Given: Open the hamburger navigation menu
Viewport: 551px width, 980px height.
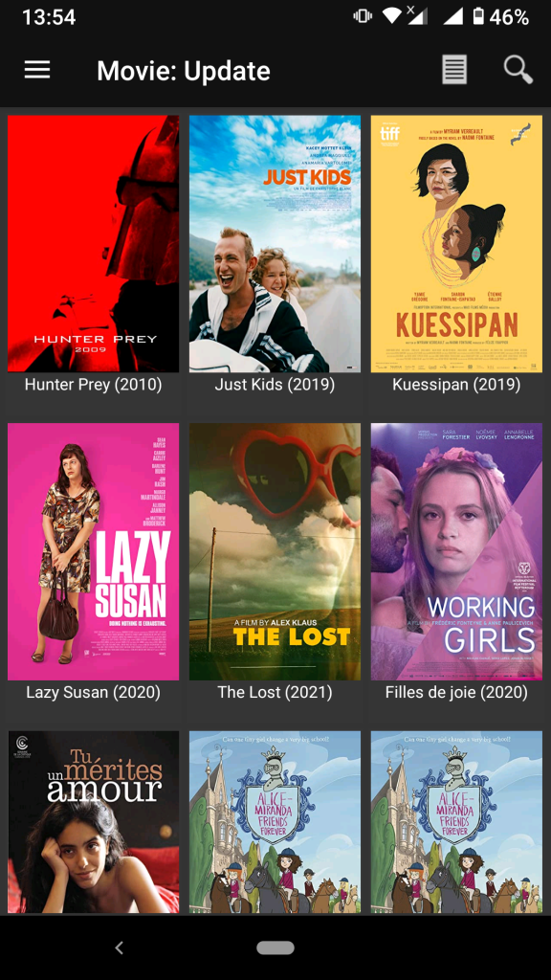Looking at the screenshot, I should (37, 70).
